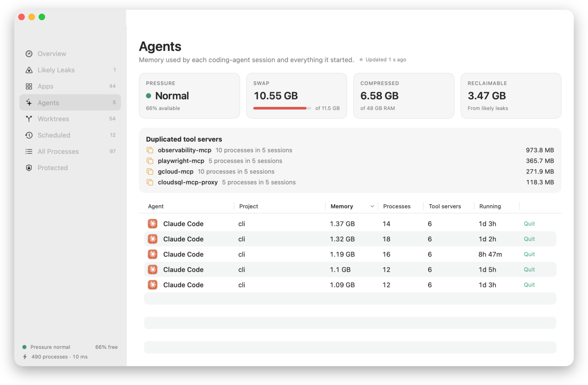Open the Overview gauge icon
The image size is (588, 385).
[x=29, y=54]
